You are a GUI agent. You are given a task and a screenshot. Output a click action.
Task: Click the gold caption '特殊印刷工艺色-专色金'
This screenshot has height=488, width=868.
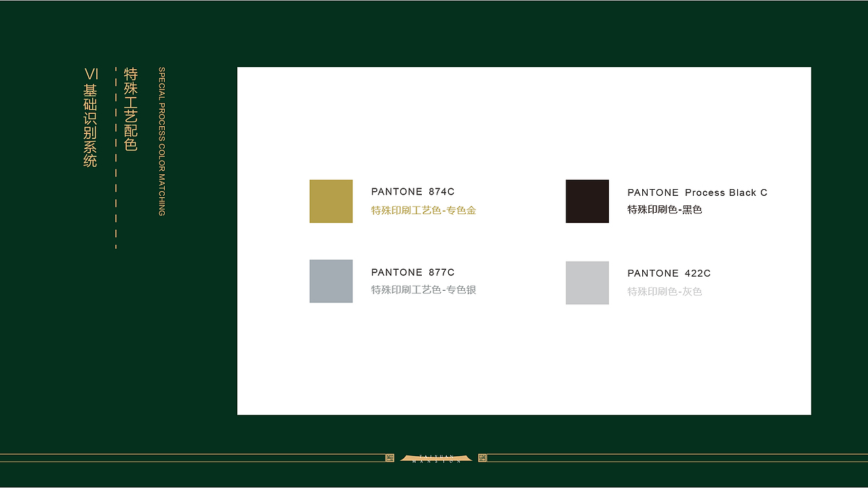click(x=424, y=210)
